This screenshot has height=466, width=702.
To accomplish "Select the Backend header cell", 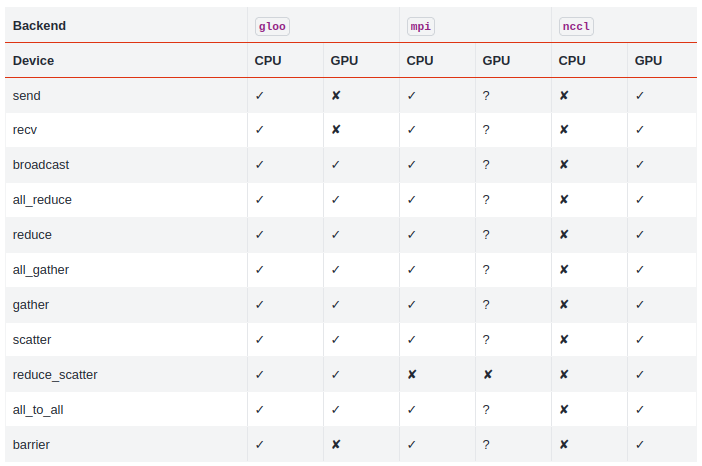I will (x=126, y=26).
